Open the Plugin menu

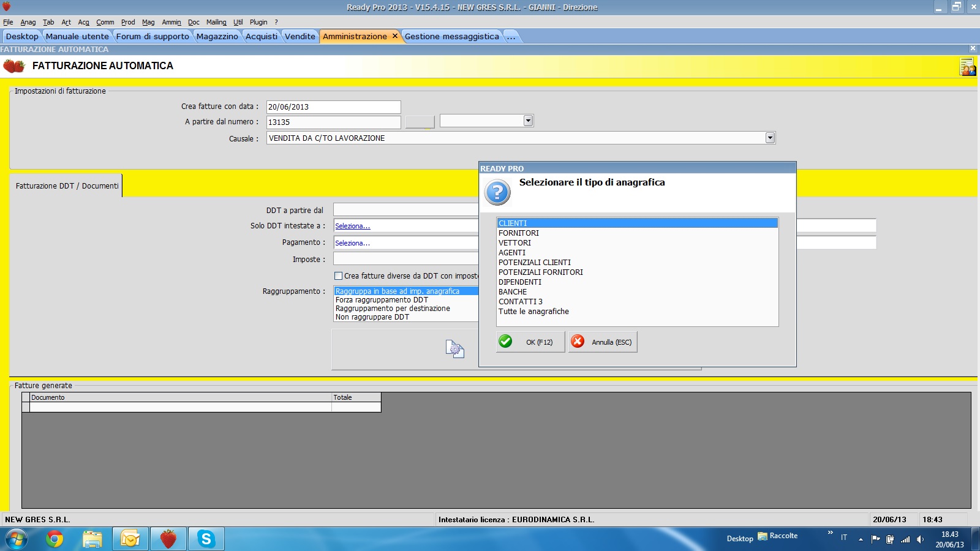tap(258, 22)
